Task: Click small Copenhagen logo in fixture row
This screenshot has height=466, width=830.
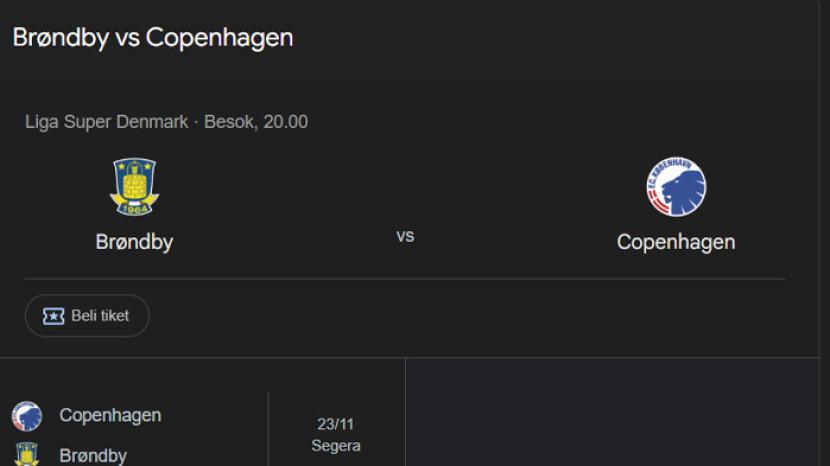Action: (x=27, y=416)
